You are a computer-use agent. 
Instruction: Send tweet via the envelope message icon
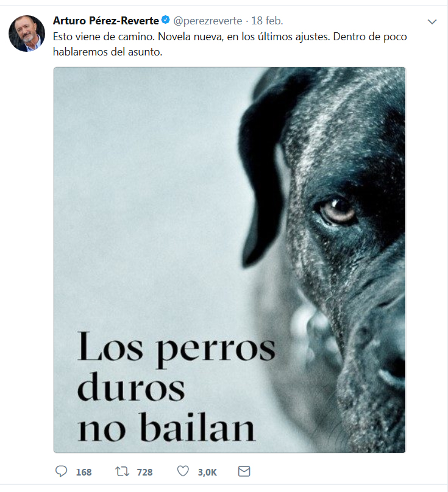[244, 471]
